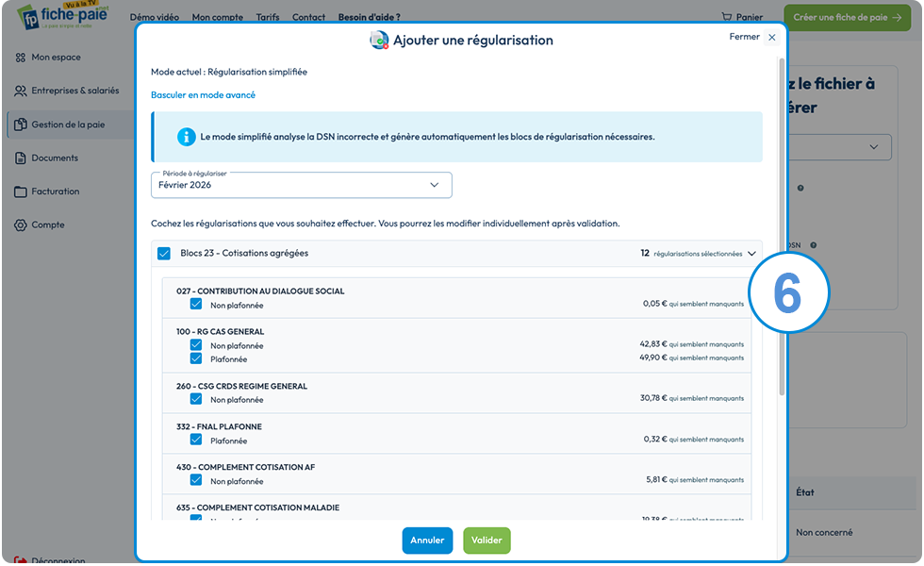The height and width of the screenshot is (566, 924).
Task: Click the Gestion de la paie icon
Action: [x=21, y=125]
